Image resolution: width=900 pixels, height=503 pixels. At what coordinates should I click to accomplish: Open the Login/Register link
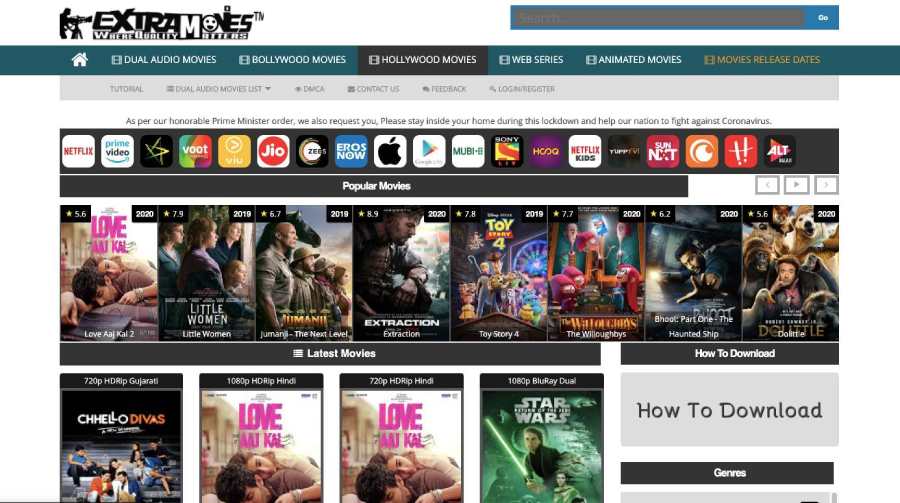(522, 89)
